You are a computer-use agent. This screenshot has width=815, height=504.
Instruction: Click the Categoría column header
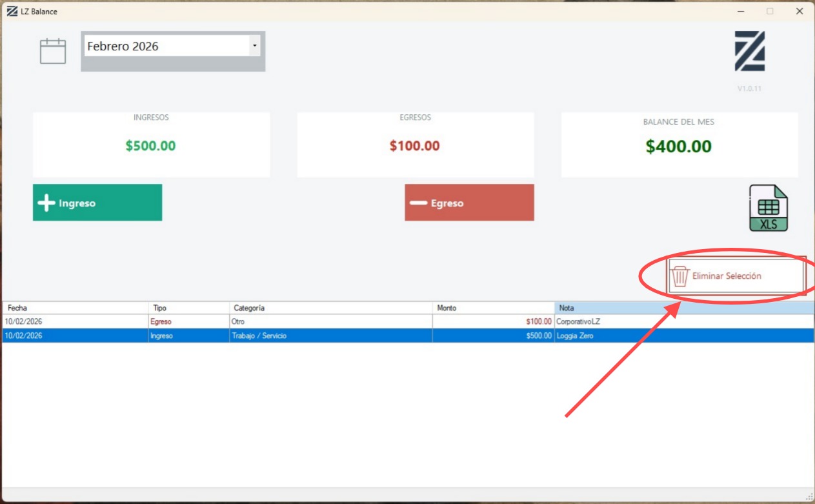[x=330, y=308]
